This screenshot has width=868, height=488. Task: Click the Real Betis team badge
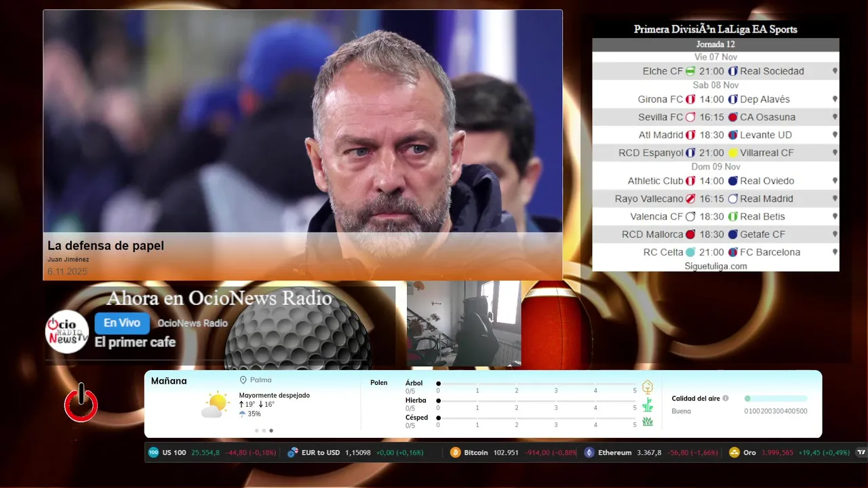pos(733,217)
